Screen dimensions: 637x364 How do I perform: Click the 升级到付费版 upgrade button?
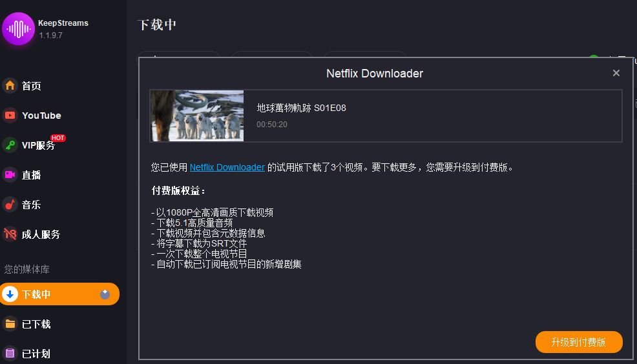[579, 342]
